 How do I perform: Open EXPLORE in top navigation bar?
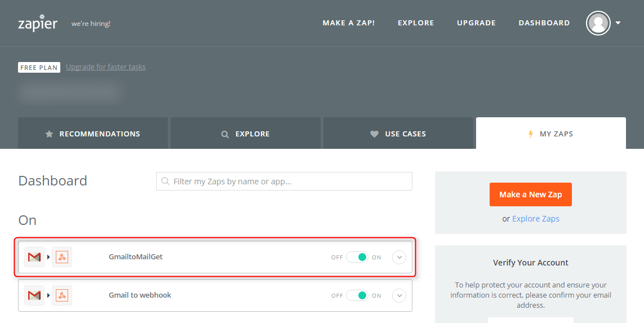[x=416, y=23]
